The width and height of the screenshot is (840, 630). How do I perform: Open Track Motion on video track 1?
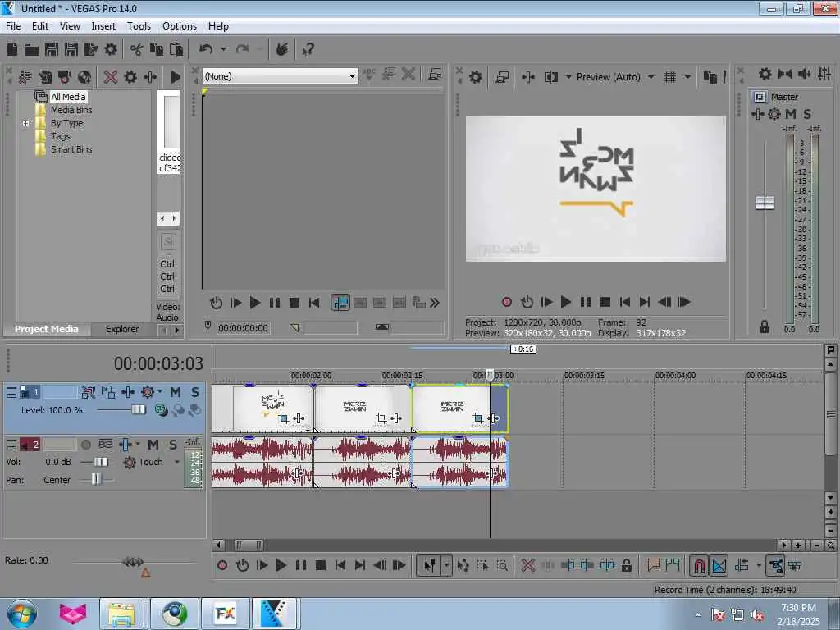[x=108, y=392]
